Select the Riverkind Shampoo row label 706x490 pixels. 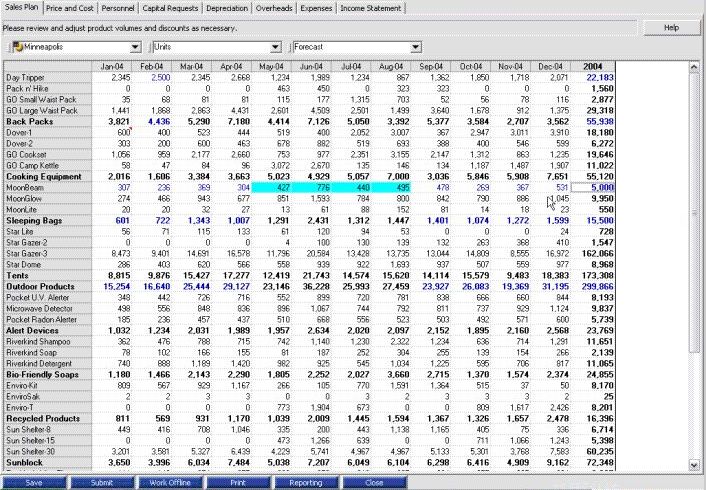(x=48, y=341)
